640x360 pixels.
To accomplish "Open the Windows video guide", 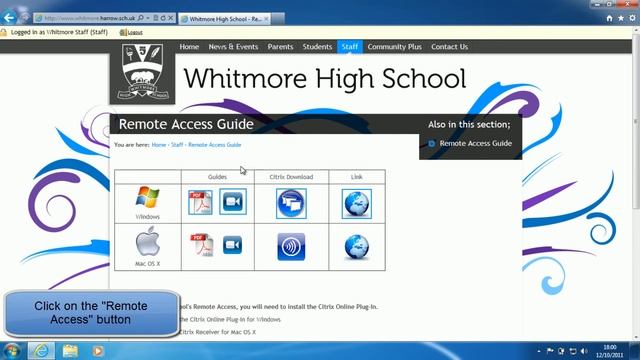I will pos(233,202).
